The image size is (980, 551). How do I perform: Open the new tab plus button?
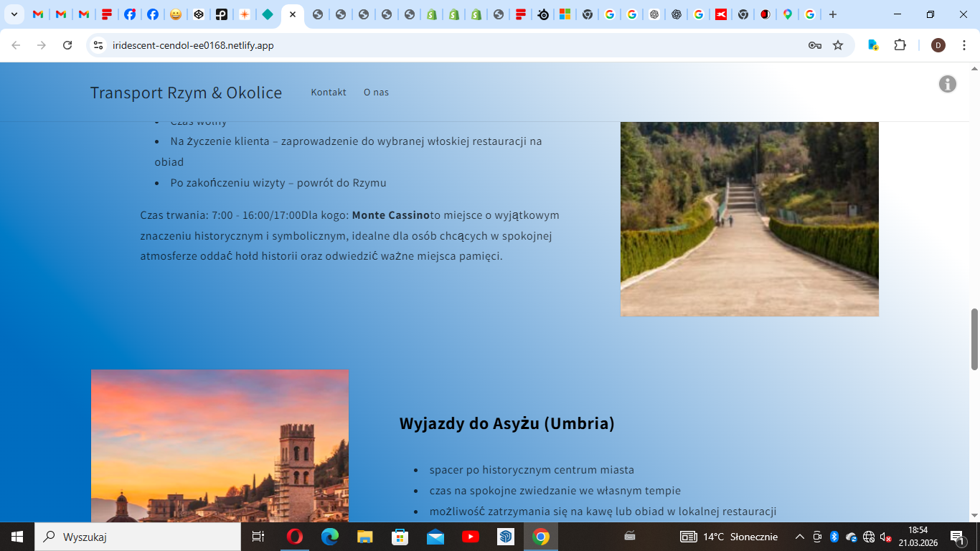tap(832, 14)
